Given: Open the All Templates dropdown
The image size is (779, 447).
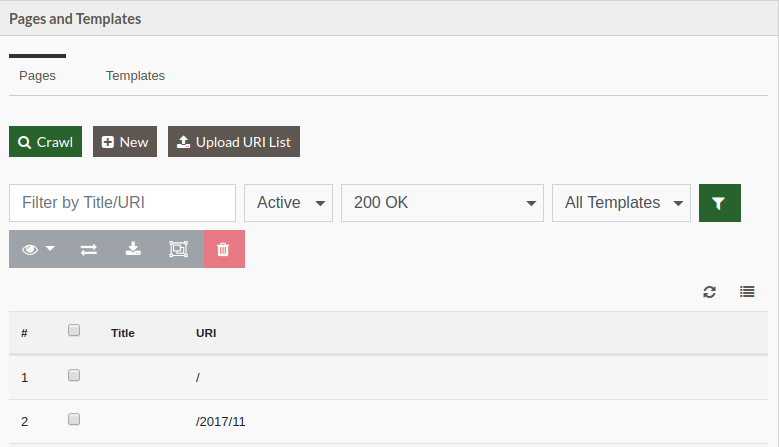Looking at the screenshot, I should (x=621, y=203).
